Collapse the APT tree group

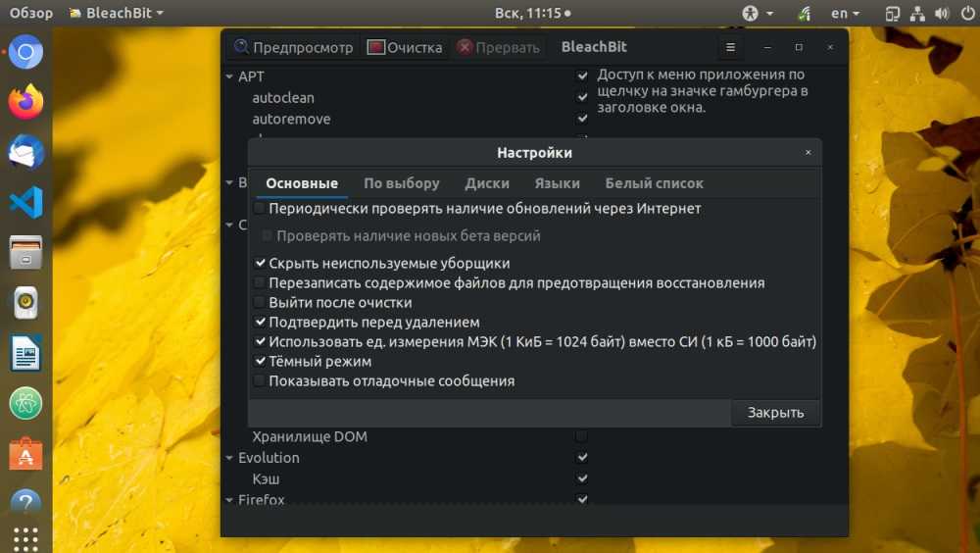click(229, 76)
